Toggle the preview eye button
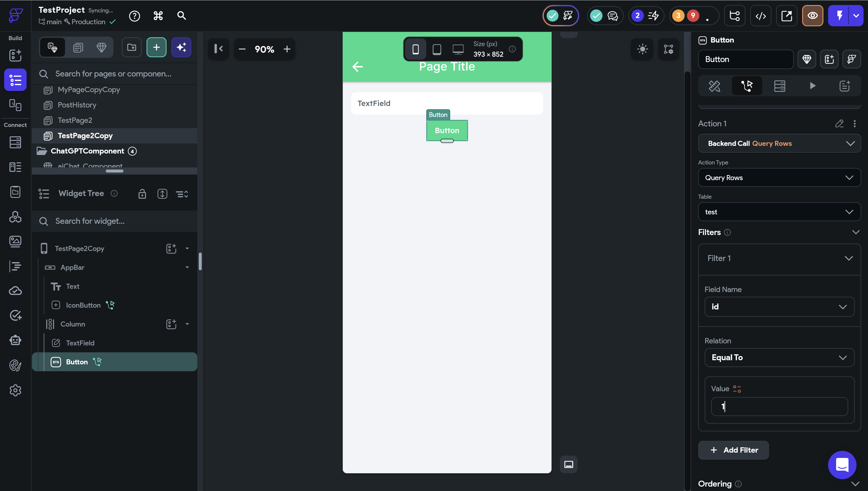This screenshot has height=491, width=868. click(812, 16)
